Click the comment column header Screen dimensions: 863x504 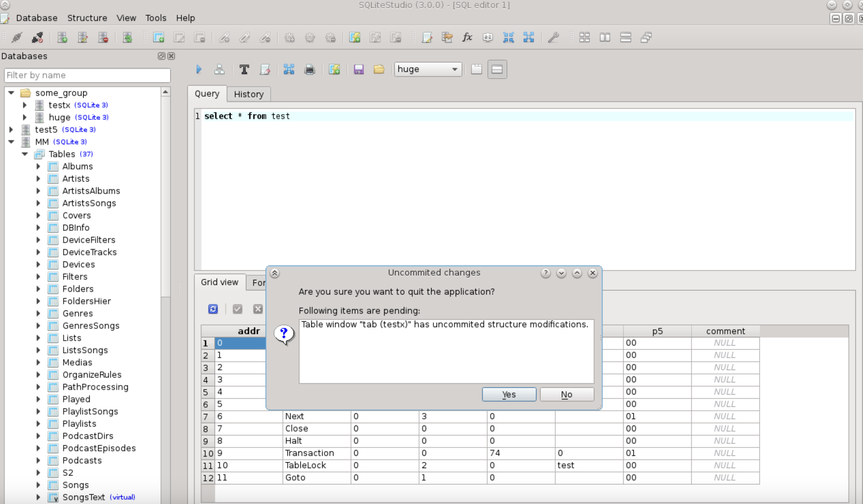[725, 331]
